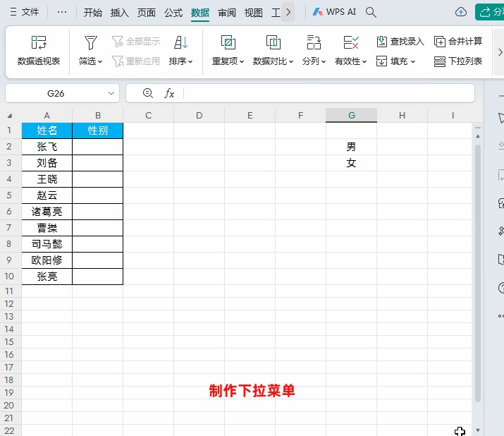Click the 下拉列表 dropdown list button
This screenshot has width=504, height=436.
pyautogui.click(x=459, y=61)
